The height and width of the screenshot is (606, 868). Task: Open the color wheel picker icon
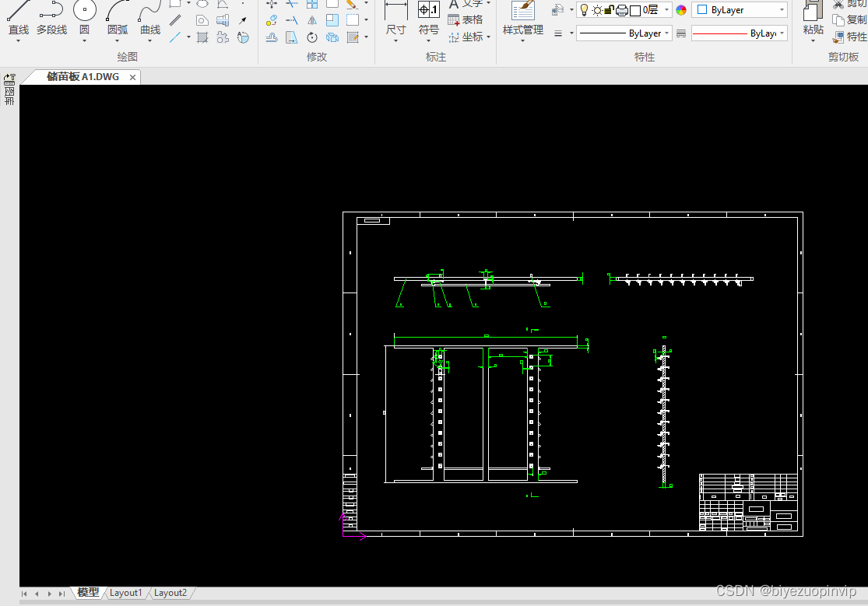click(x=681, y=10)
